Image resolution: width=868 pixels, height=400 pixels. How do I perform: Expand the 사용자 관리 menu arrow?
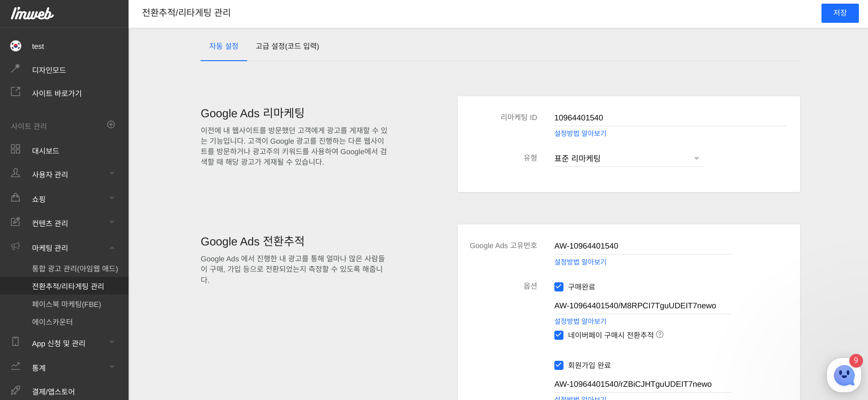112,173
